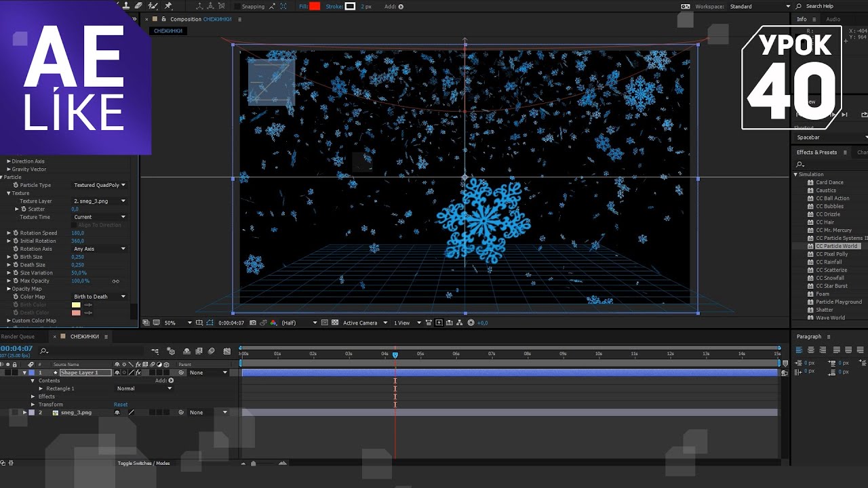Screen dimensions: 868x488
Task: Open the Color Map Birth to Death dropdown
Action: coord(100,296)
